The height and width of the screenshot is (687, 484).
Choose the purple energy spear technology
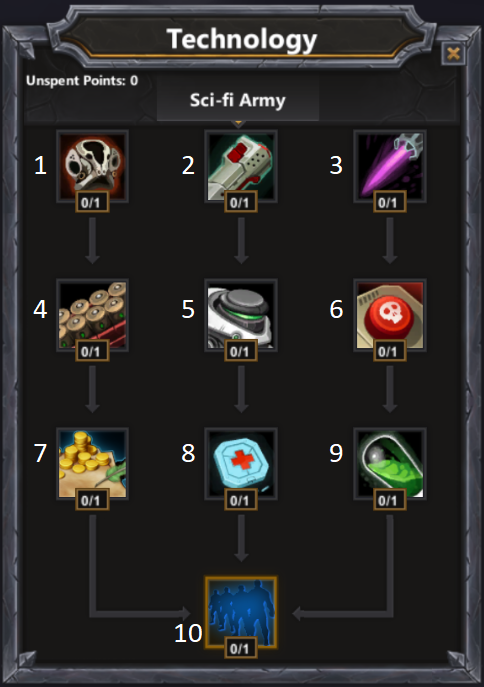(390, 166)
